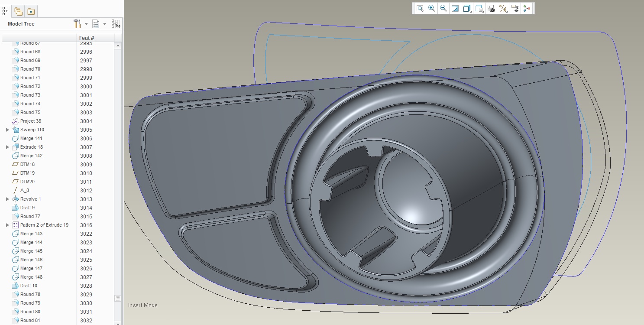Viewport: 644px width, 325px height.
Task: Toggle the tree columns display eye icon
Action: pos(116,24)
